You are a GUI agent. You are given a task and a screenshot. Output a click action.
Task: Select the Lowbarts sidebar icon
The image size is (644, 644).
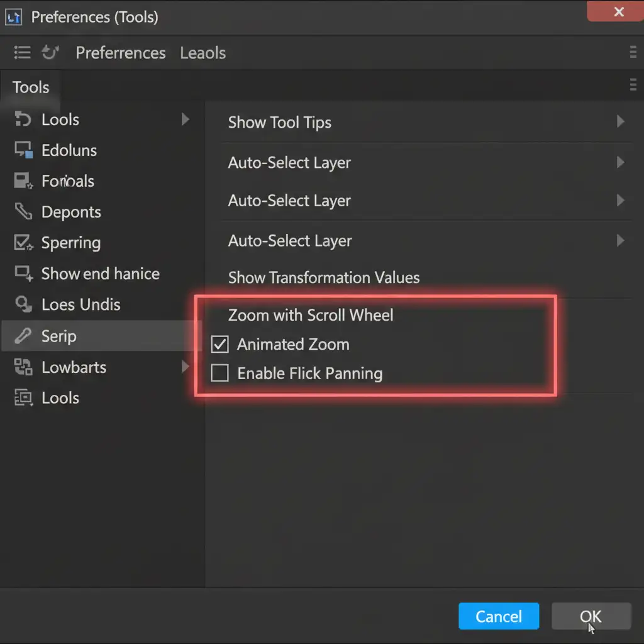coord(23,367)
